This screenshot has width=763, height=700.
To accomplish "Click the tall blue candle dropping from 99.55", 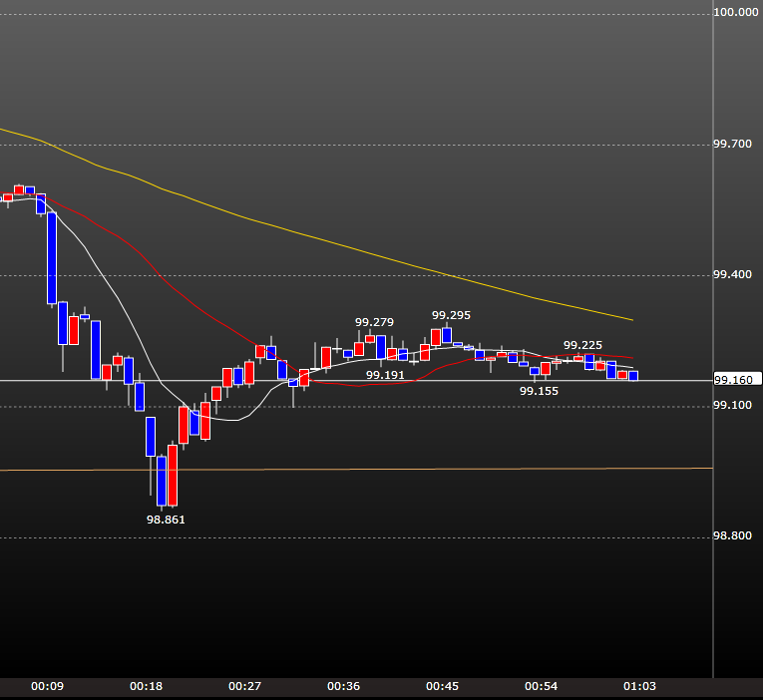I will click(x=52, y=258).
